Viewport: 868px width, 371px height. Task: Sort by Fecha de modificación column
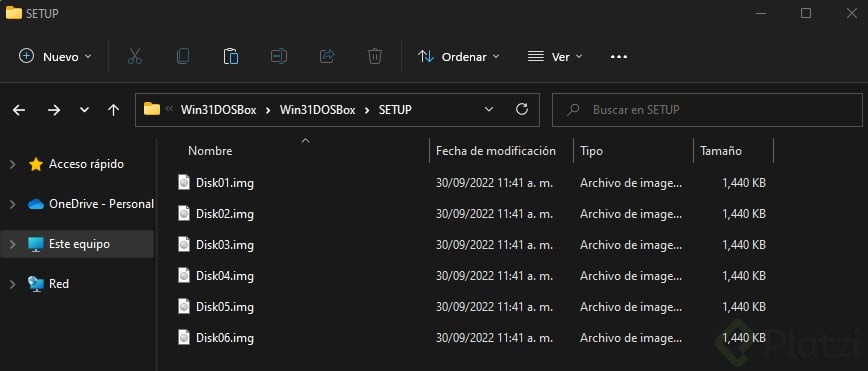[x=496, y=151]
